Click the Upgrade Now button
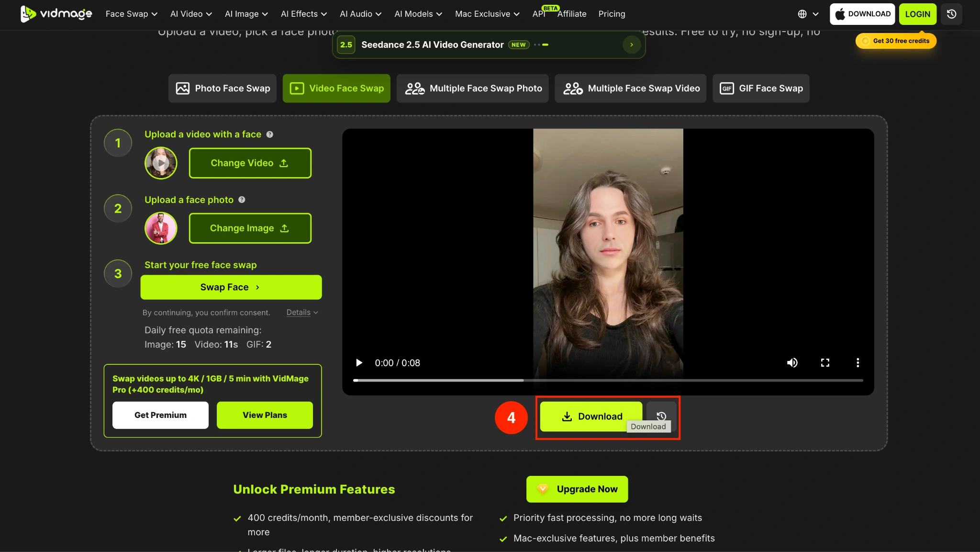The height and width of the screenshot is (552, 980). click(x=577, y=489)
